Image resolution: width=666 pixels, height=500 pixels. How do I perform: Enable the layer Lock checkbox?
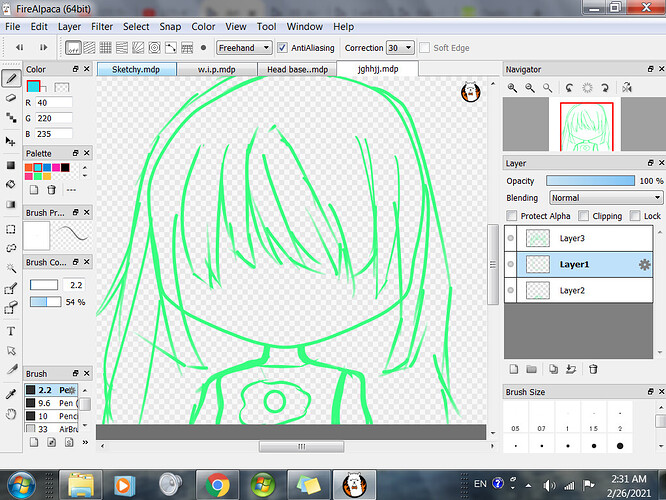click(635, 216)
